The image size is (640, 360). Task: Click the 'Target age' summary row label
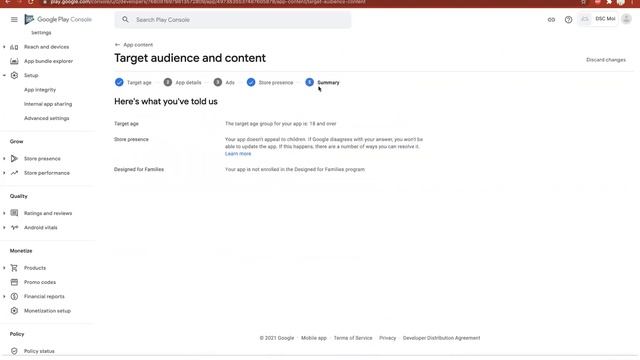pyautogui.click(x=126, y=124)
